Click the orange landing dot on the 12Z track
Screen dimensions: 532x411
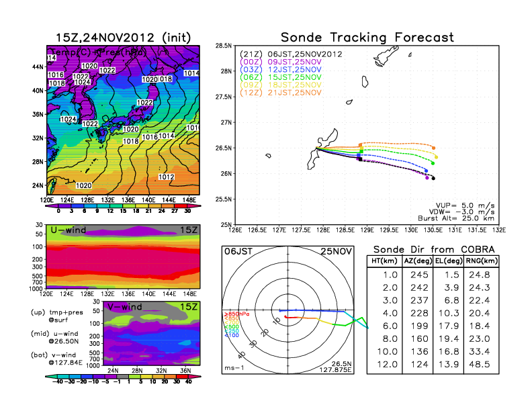click(434, 148)
